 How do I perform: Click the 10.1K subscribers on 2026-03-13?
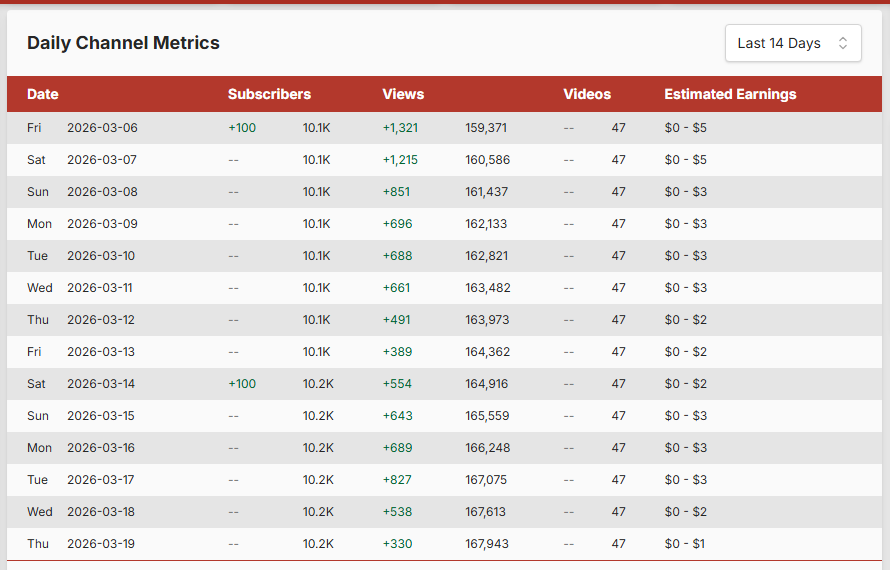pos(316,352)
